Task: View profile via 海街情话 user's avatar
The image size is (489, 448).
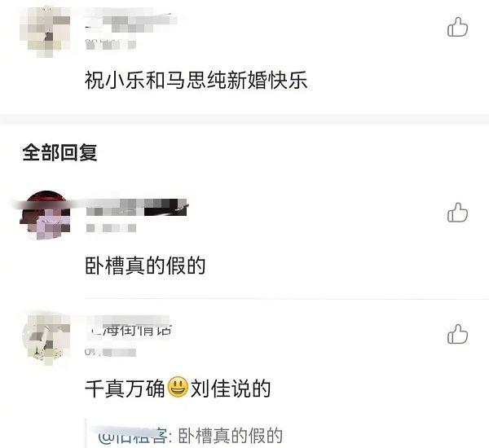Action: (46, 339)
